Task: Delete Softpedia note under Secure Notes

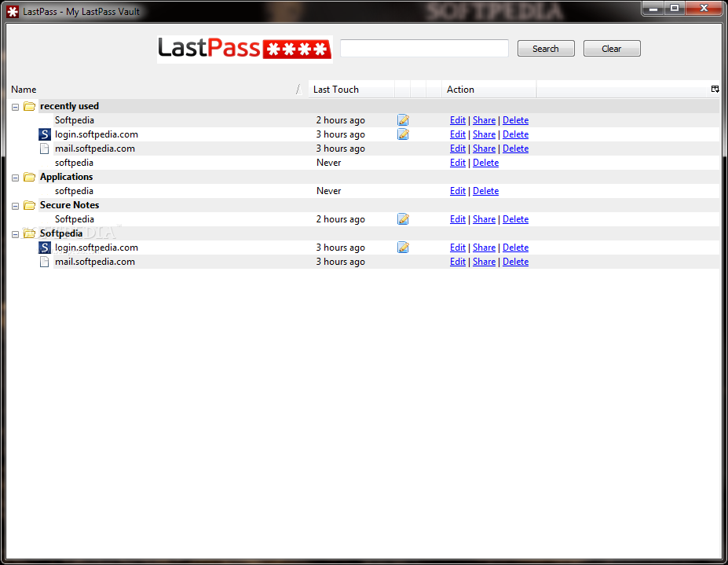Action: coord(515,219)
